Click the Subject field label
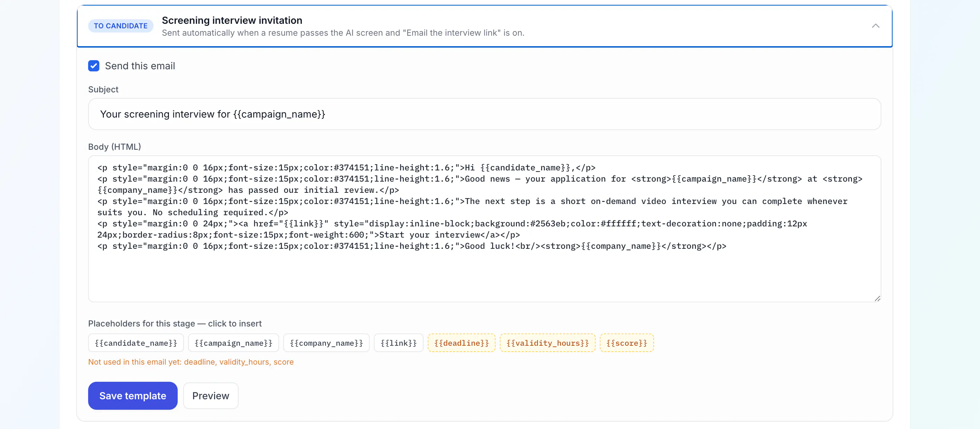980x429 pixels. click(103, 90)
